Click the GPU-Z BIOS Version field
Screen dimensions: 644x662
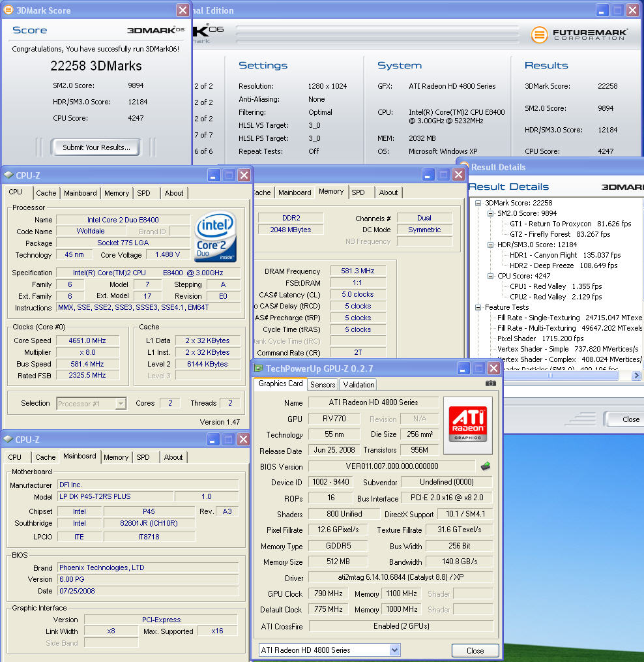pos(392,466)
